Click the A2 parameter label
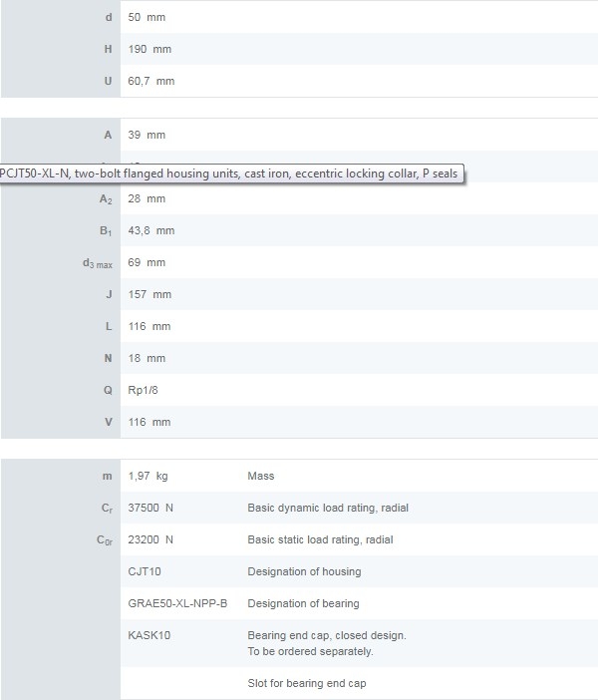 (106, 199)
